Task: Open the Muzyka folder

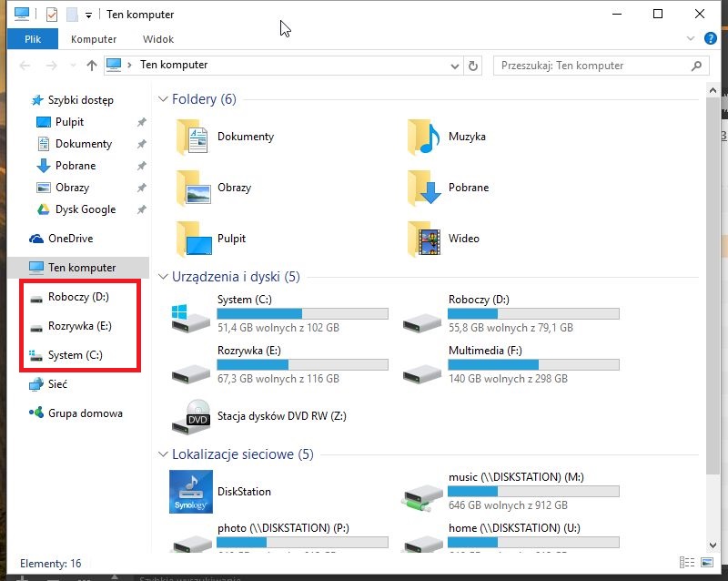Action: click(x=424, y=137)
